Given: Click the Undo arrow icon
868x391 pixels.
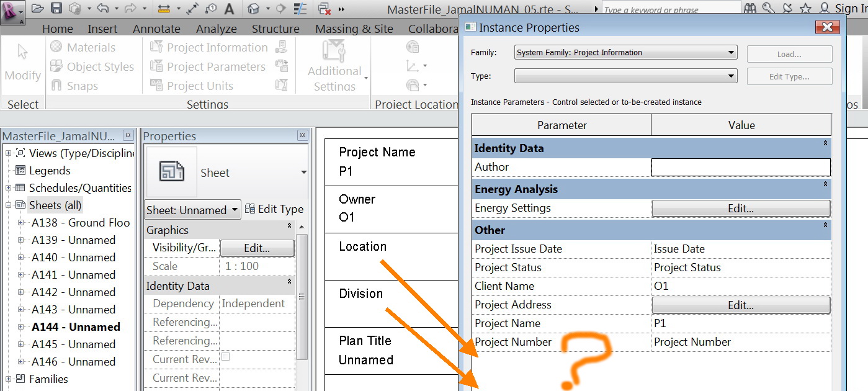Looking at the screenshot, I should click(104, 8).
